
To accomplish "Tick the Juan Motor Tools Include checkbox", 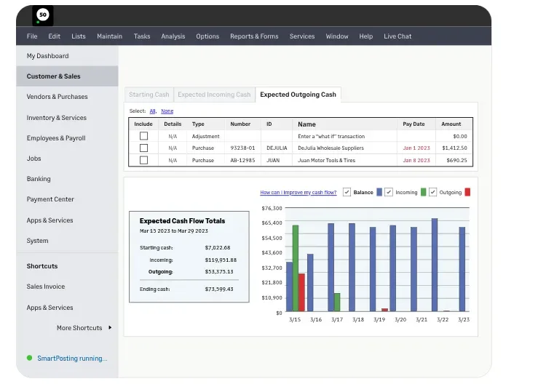I will 143,160.
